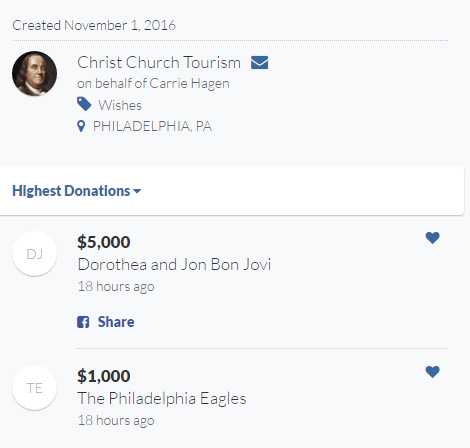Like the $5,000 donation with heart icon

[433, 238]
